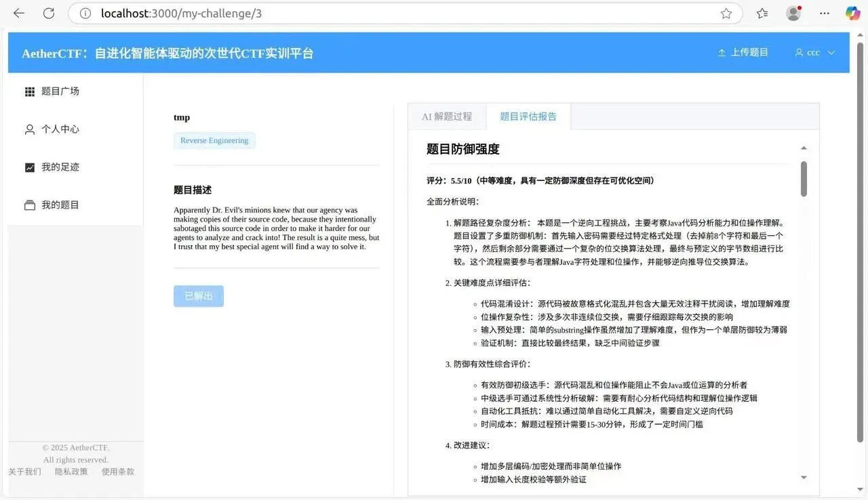Click the 题目广场 grid icon in sidebar
The image size is (868, 500).
(30, 91)
